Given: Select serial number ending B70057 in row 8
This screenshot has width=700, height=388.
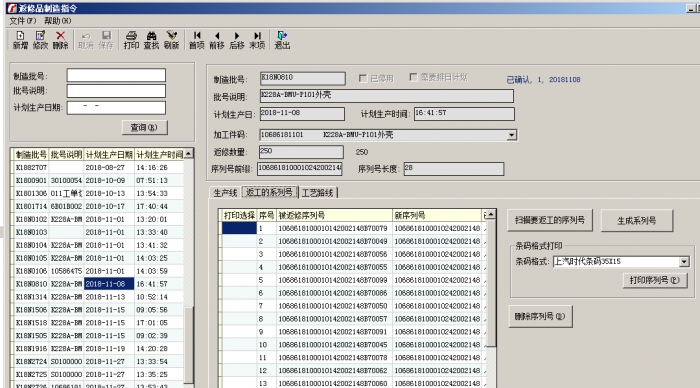Looking at the screenshot, I should click(x=333, y=319).
